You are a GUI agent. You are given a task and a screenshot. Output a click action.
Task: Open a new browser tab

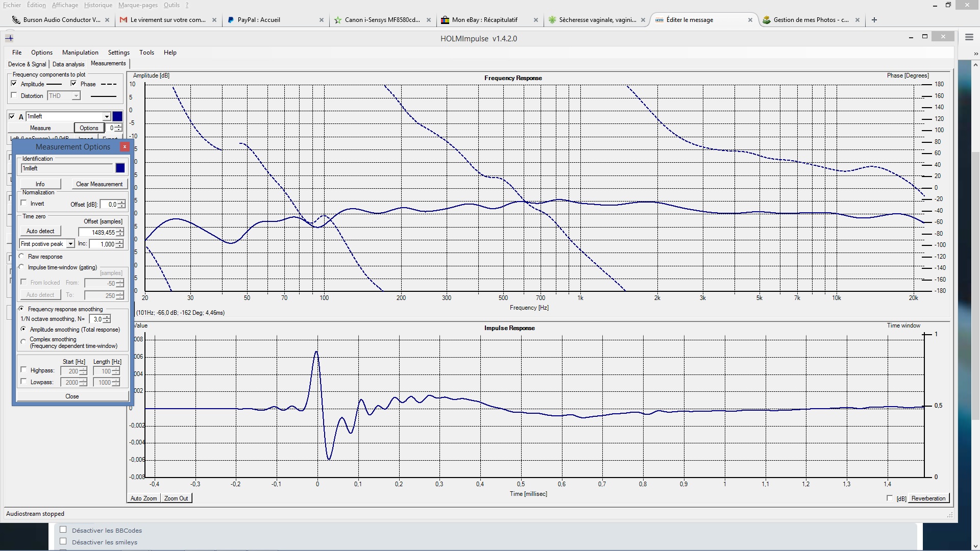[x=874, y=20]
